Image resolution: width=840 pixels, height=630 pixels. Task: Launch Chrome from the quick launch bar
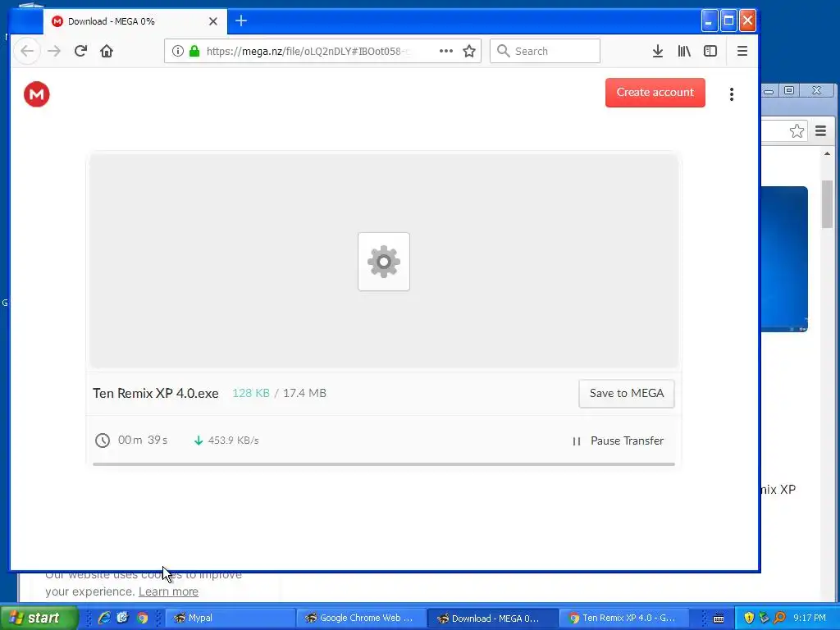[142, 618]
